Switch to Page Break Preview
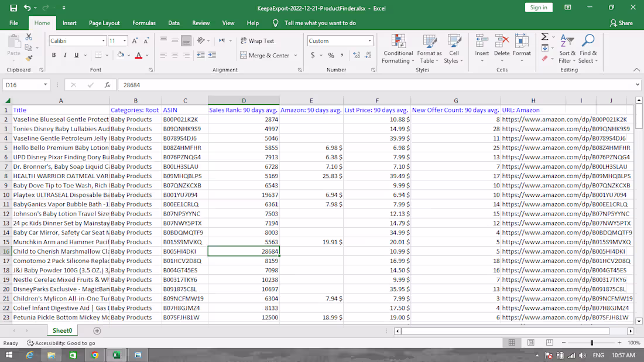 550,343
